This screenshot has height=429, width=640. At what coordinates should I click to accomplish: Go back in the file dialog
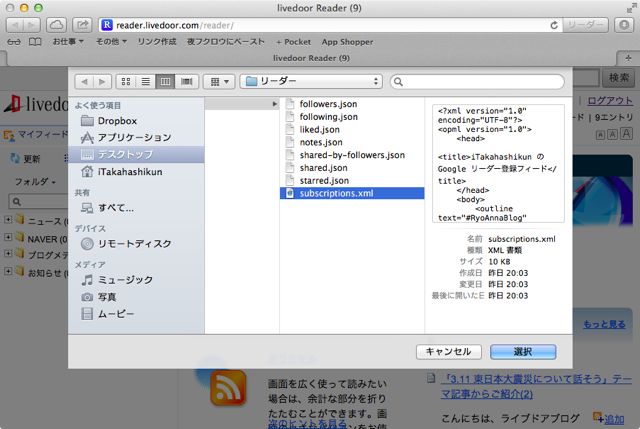point(84,82)
